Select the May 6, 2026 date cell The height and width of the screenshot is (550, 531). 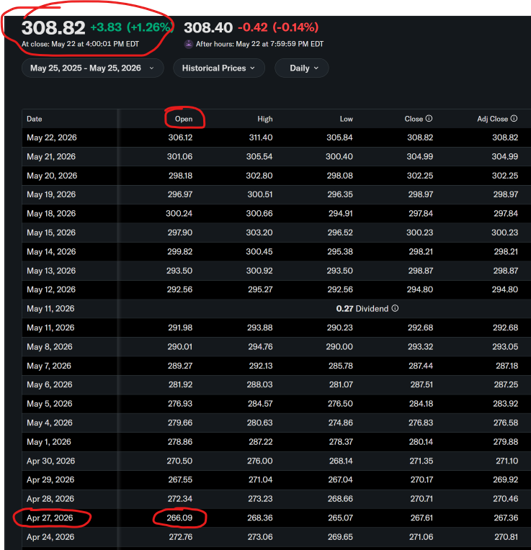[x=49, y=384]
